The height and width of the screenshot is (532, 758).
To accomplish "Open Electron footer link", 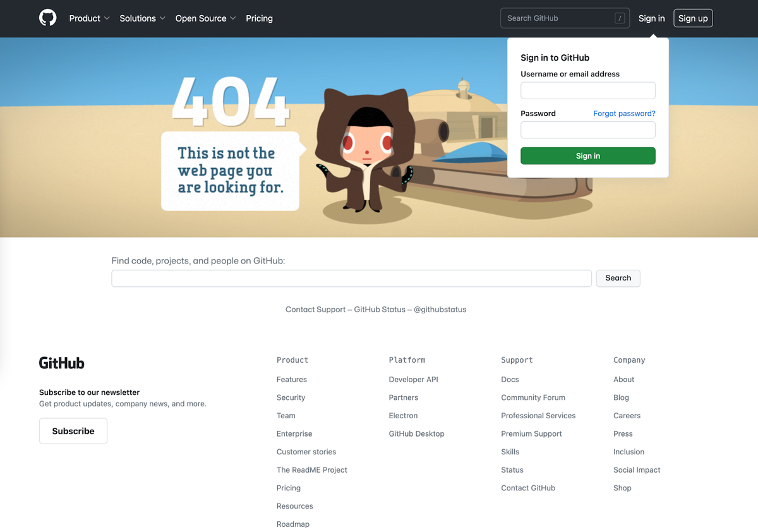I will coord(404,416).
